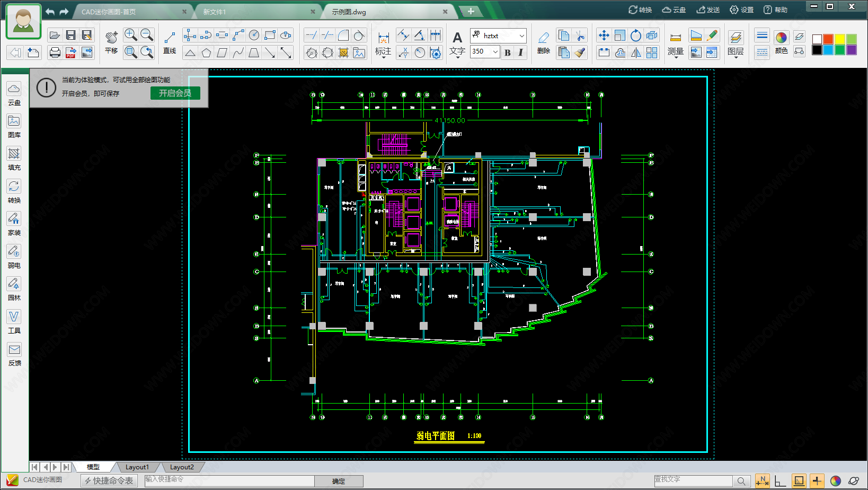Select the Line (直线) drawing tool

click(170, 42)
